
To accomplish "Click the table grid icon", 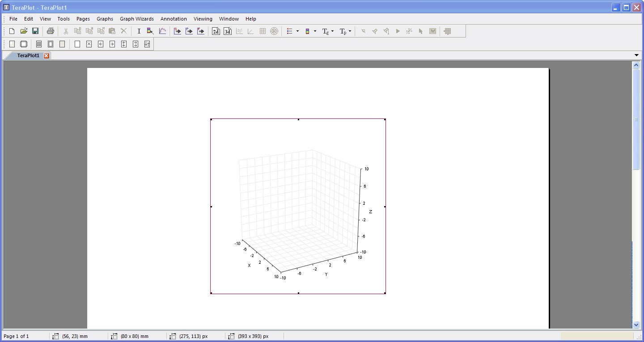I will click(263, 31).
